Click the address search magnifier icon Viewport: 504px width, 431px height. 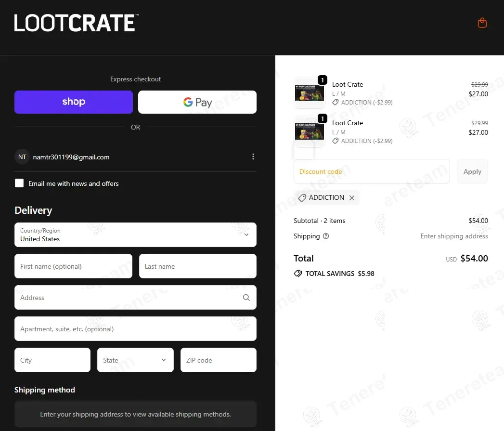(246, 298)
